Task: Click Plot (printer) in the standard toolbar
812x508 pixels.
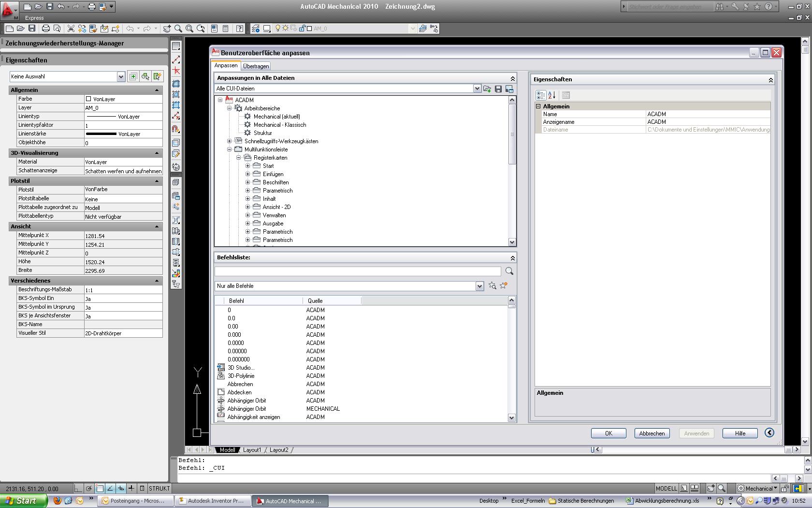Action: [46, 29]
